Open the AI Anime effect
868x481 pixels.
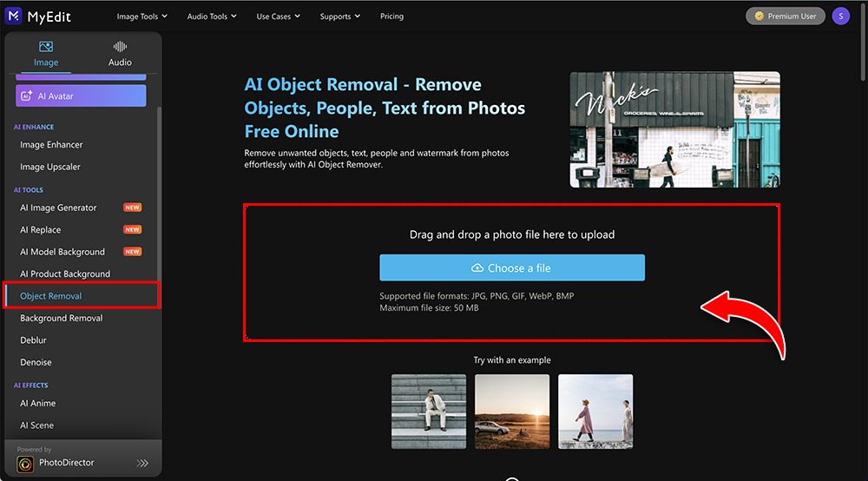pos(37,404)
